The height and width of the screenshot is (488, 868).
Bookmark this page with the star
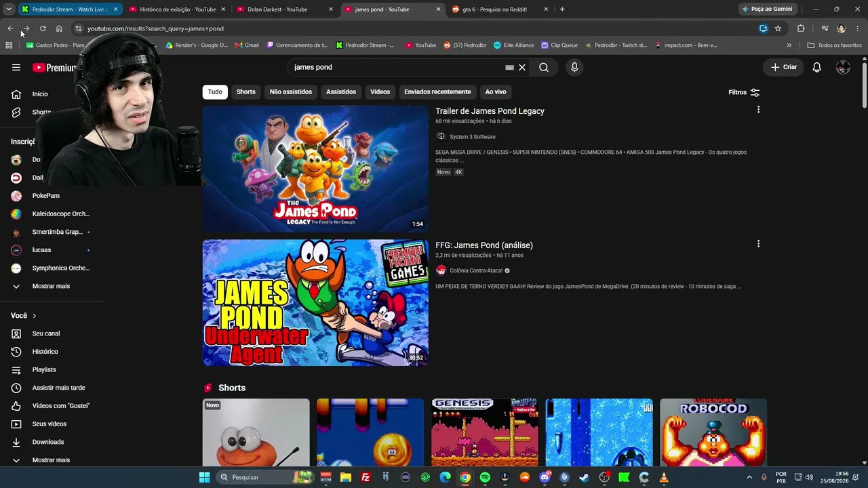click(x=778, y=28)
